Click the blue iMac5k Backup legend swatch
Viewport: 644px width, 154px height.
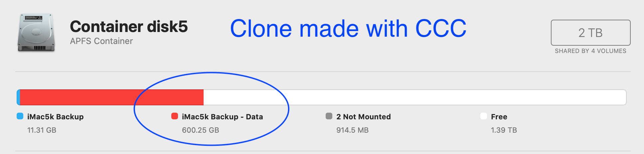click(20, 116)
